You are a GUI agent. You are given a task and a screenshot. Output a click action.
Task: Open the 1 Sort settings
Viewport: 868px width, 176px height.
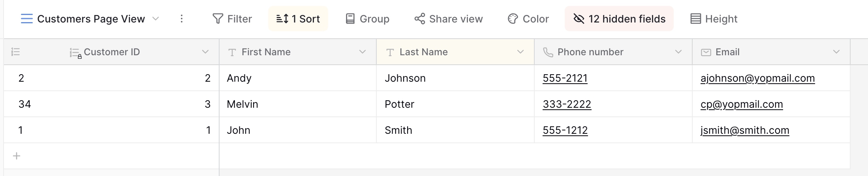[x=298, y=19]
